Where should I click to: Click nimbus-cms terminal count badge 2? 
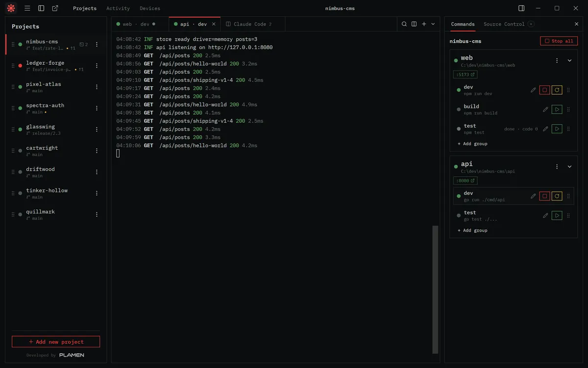[84, 45]
